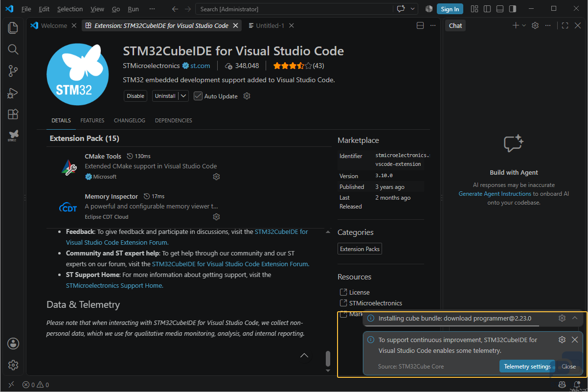Screen dimensions: 588x392
Task: Open Chat panel ellipsis menu
Action: pos(548,25)
